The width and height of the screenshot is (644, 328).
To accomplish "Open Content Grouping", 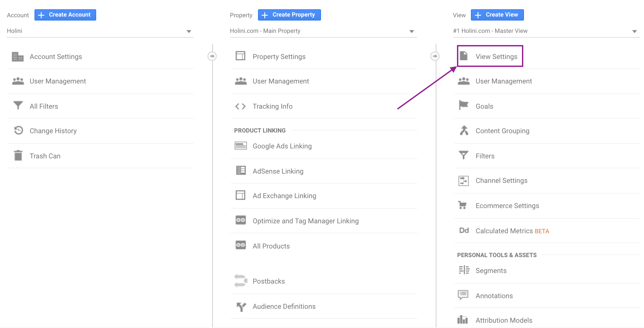I will [x=502, y=131].
